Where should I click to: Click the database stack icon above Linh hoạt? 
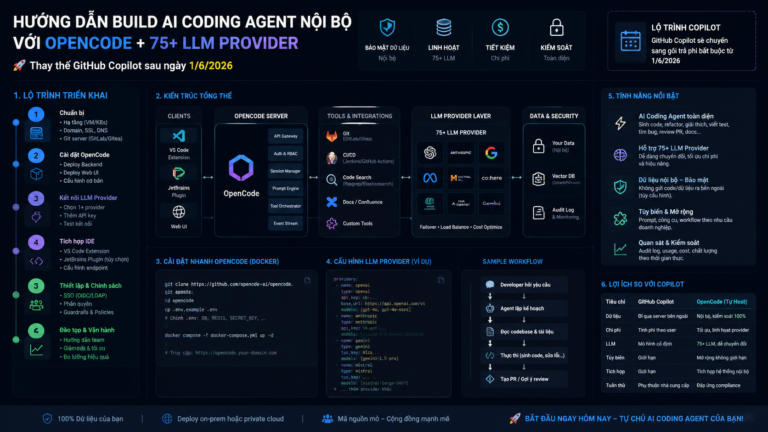(x=444, y=27)
